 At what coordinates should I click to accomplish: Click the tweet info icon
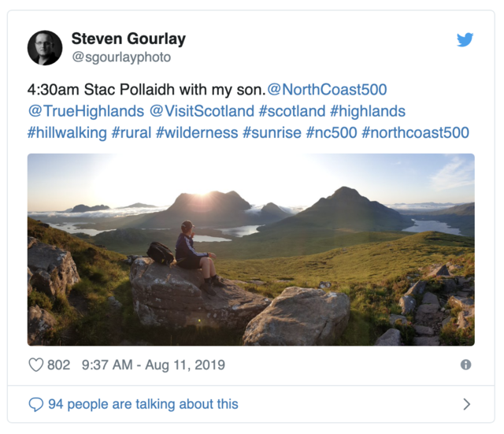click(x=465, y=365)
